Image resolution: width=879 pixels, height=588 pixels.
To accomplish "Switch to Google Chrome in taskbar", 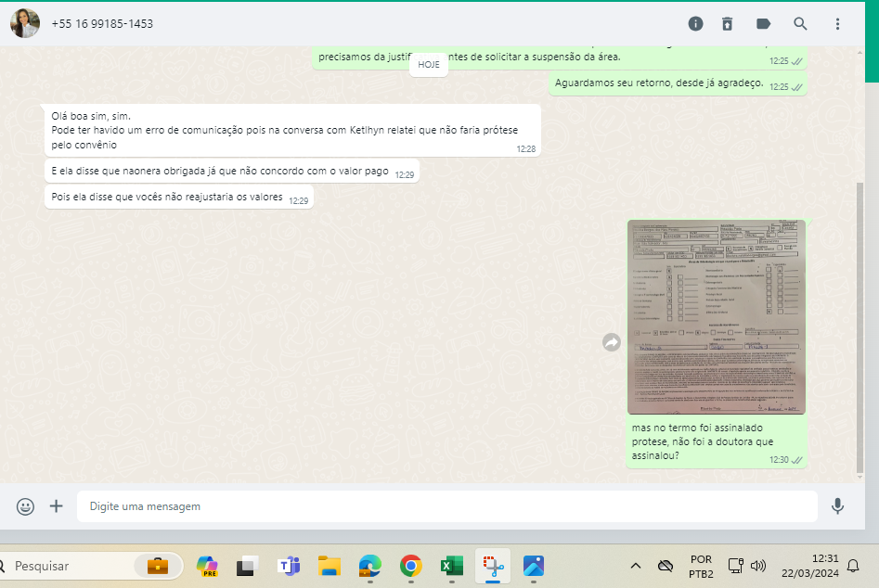I will pos(411,566).
